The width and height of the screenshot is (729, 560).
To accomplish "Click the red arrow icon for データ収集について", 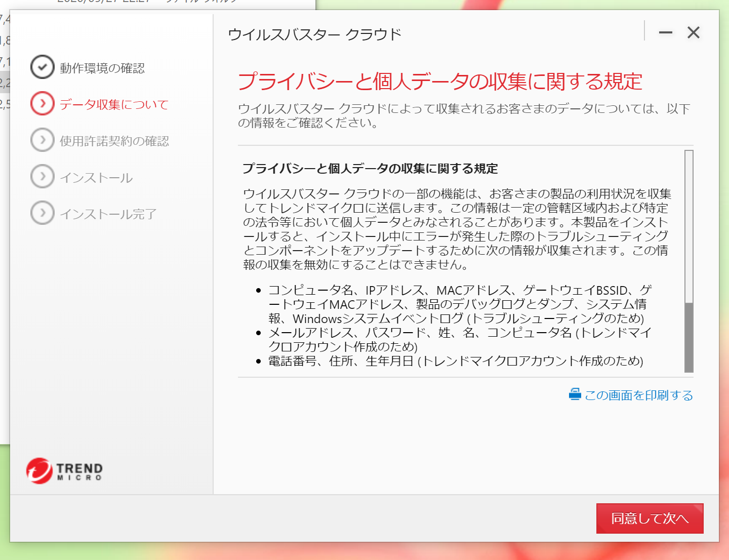I will 43,103.
